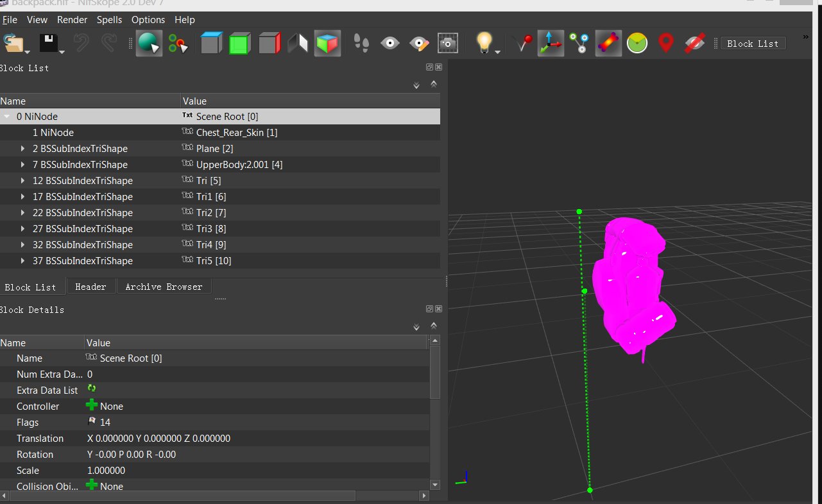Click the Block List toolbar button
This screenshot has height=504, width=822.
(753, 44)
